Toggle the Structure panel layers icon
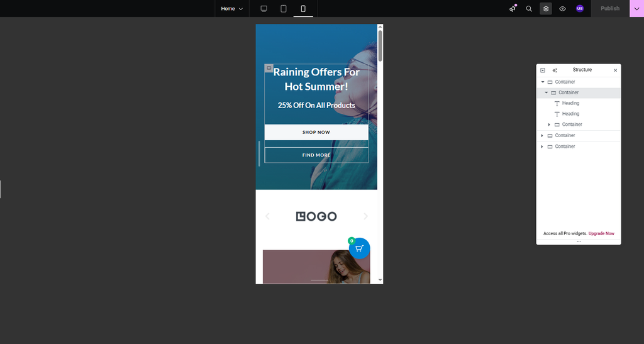 click(x=546, y=9)
